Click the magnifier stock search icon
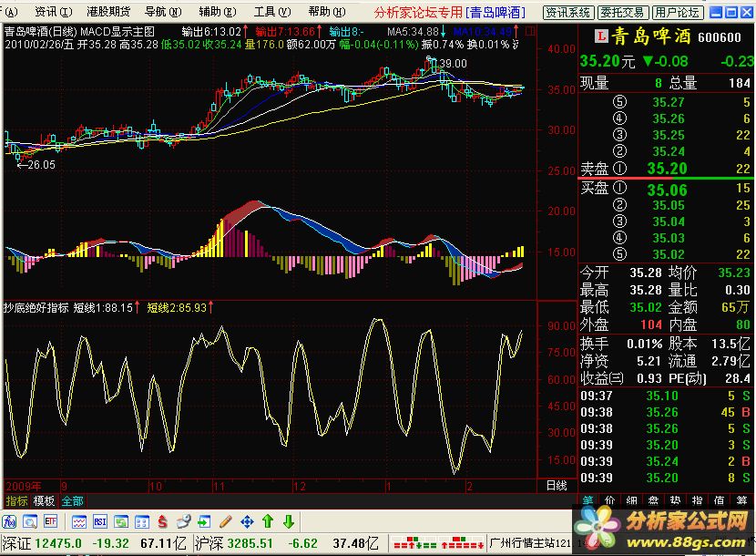 pos(30,521)
